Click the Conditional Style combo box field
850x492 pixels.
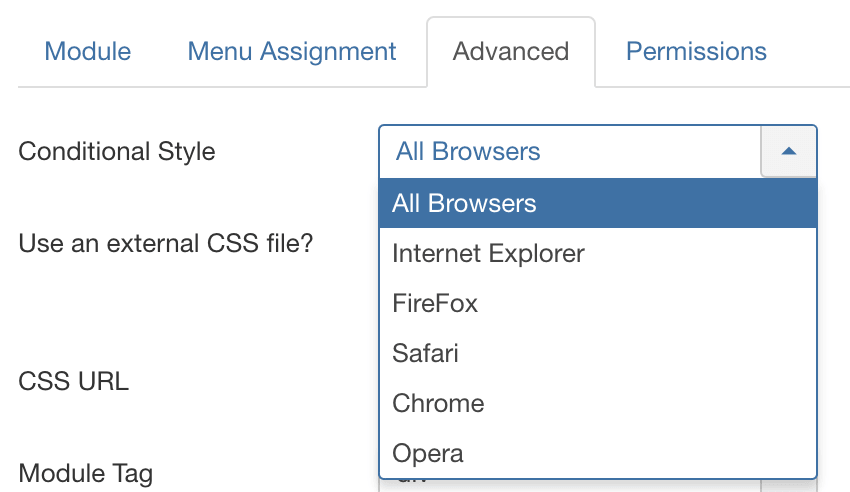pos(570,151)
